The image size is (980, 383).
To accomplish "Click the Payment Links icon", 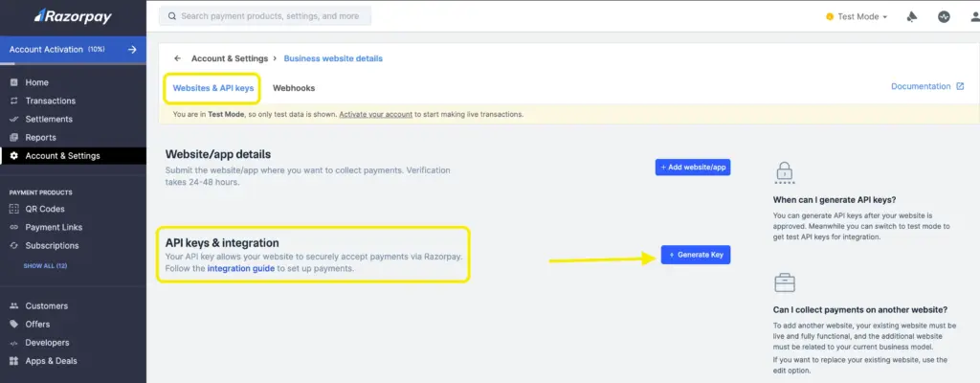I will coord(13,227).
